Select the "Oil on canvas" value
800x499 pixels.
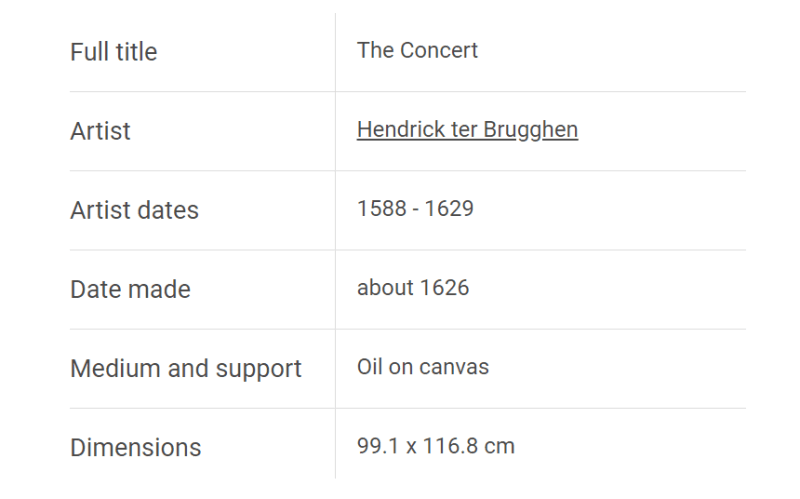coord(423,367)
